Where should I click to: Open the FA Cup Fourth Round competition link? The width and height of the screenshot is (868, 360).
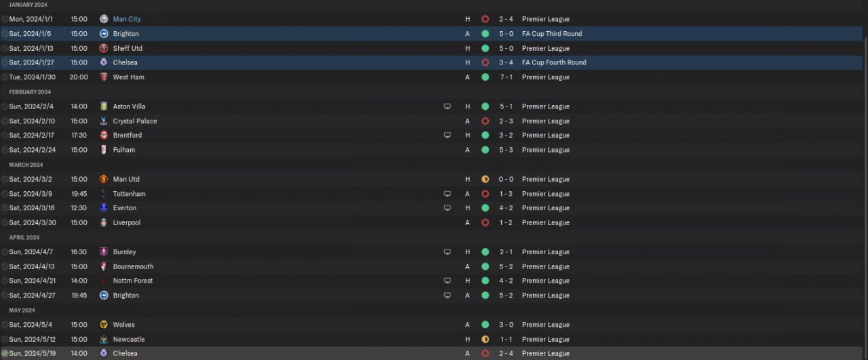coord(554,62)
